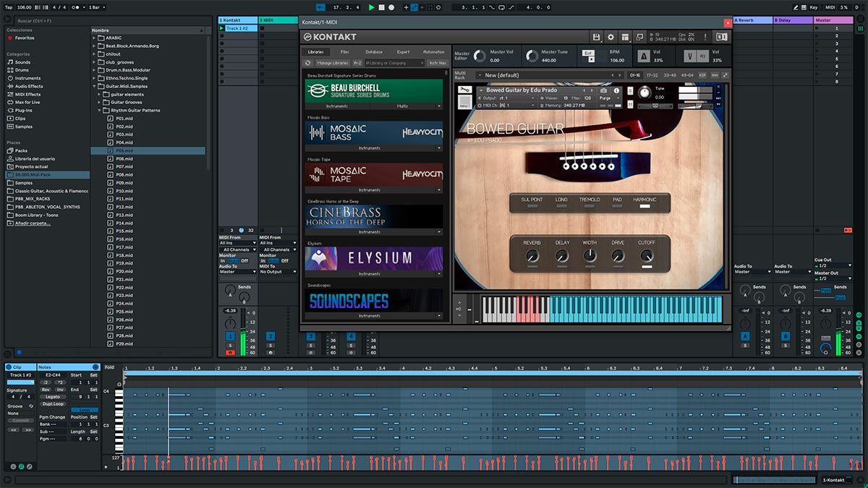
Task: Adjust the Master Vol knob in Kontakt
Action: [x=480, y=56]
